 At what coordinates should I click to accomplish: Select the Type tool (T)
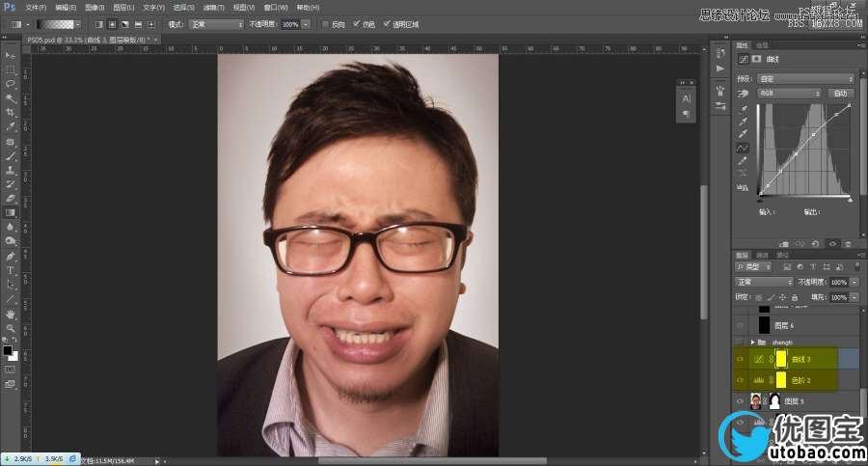pos(11,270)
